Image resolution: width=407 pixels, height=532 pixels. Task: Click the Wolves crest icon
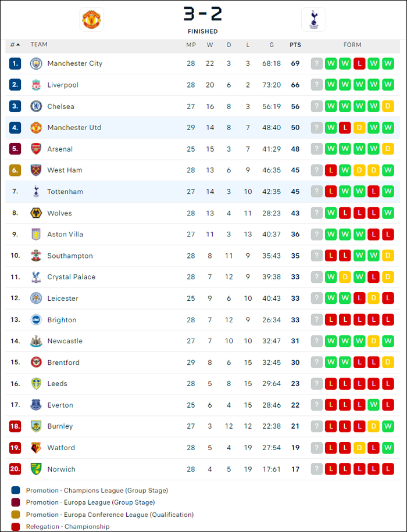click(x=36, y=213)
